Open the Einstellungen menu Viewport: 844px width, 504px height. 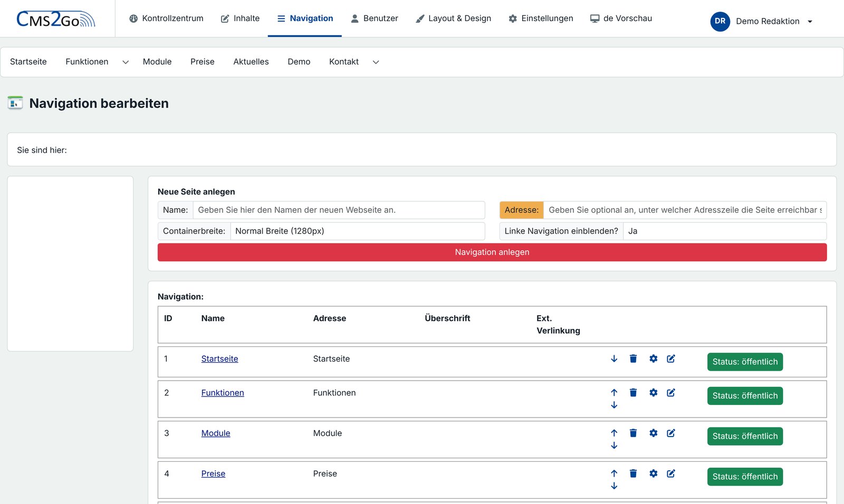click(x=541, y=18)
